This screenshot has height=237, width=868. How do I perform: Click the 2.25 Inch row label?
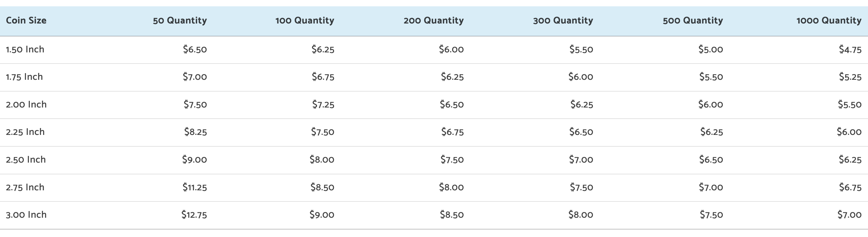pos(25,132)
